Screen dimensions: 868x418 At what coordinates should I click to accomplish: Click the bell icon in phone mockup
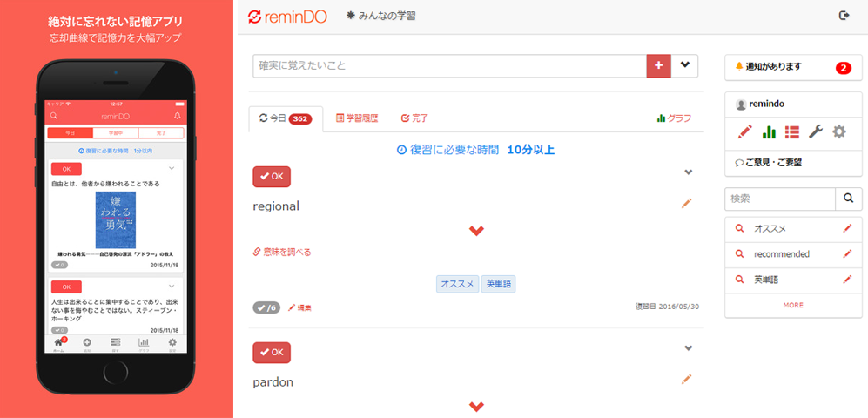coord(177,117)
